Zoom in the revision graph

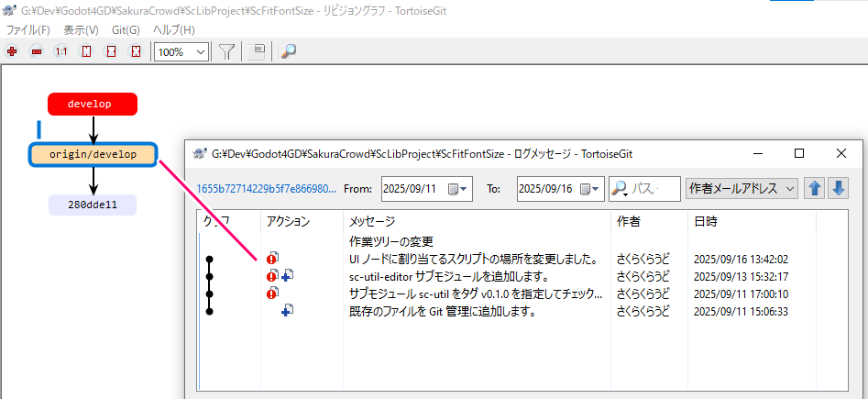[11, 51]
